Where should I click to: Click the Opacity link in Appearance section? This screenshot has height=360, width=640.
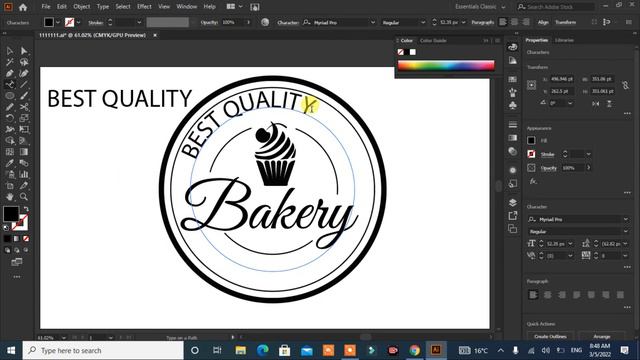[549, 168]
